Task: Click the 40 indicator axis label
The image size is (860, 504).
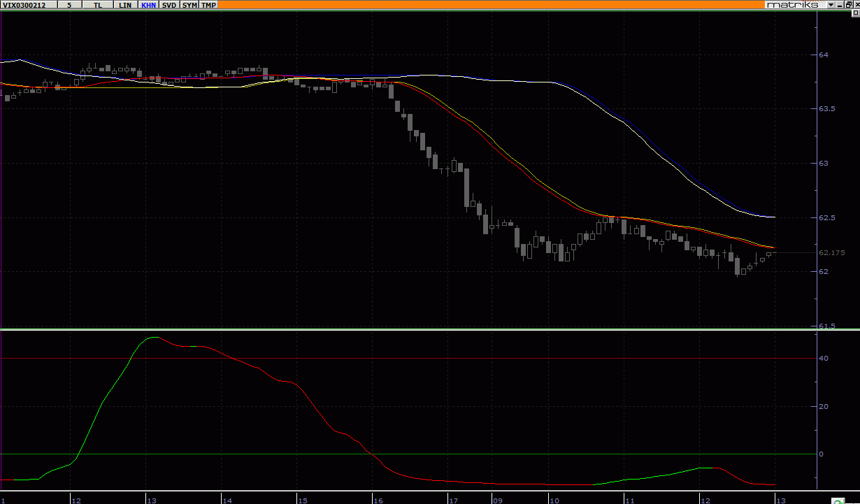Action: point(824,358)
